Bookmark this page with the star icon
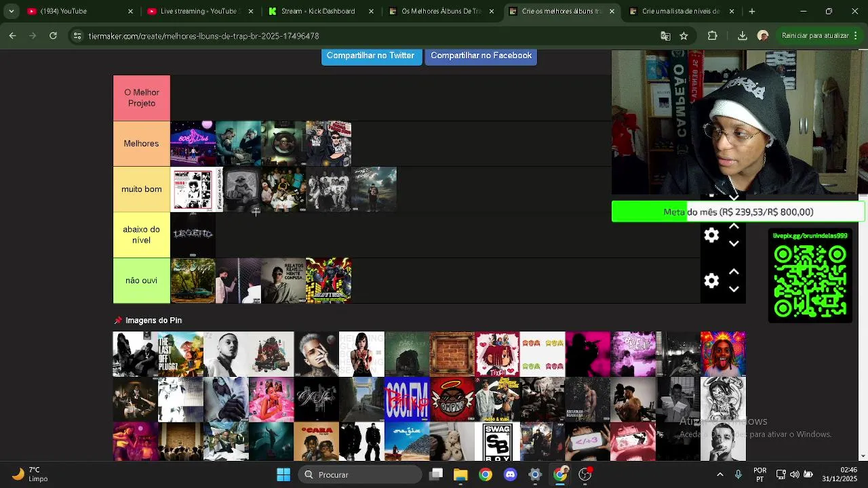Screen dimensions: 868x488 tap(684, 36)
